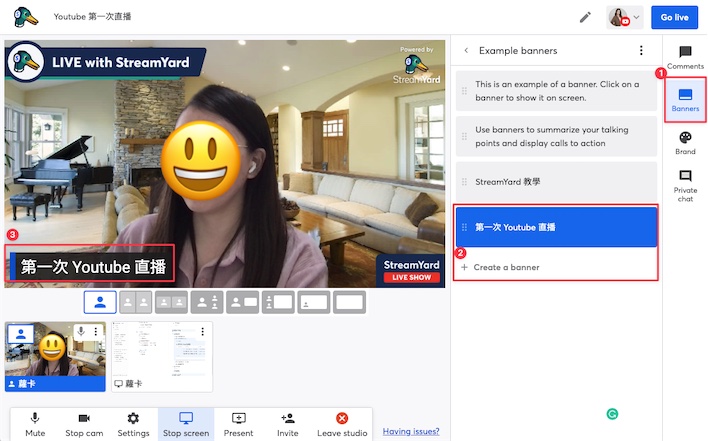Open the 'Having issues?' link
708x441 pixels.
point(411,432)
